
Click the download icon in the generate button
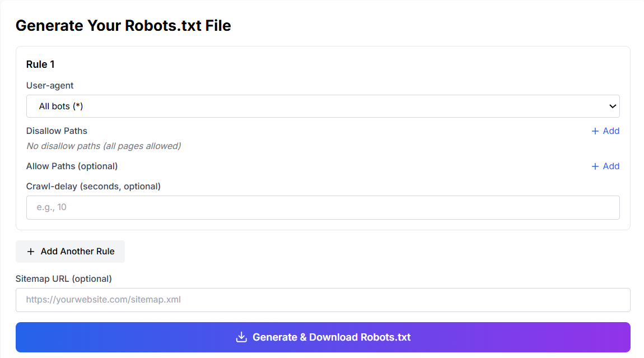(x=241, y=337)
